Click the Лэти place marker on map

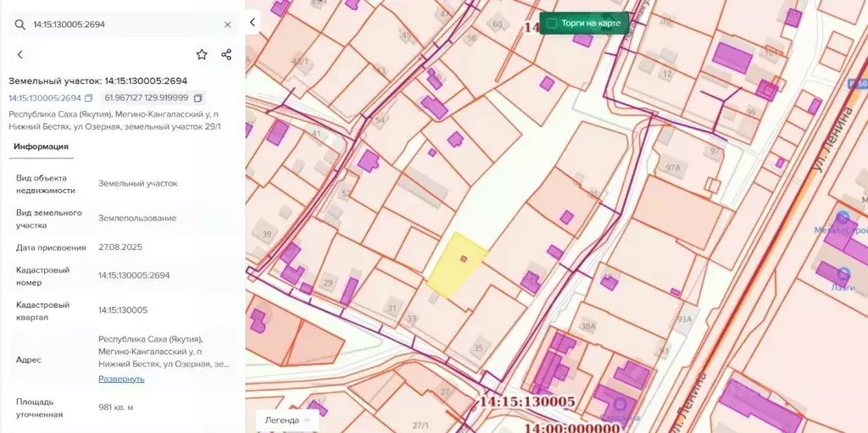[843, 275]
